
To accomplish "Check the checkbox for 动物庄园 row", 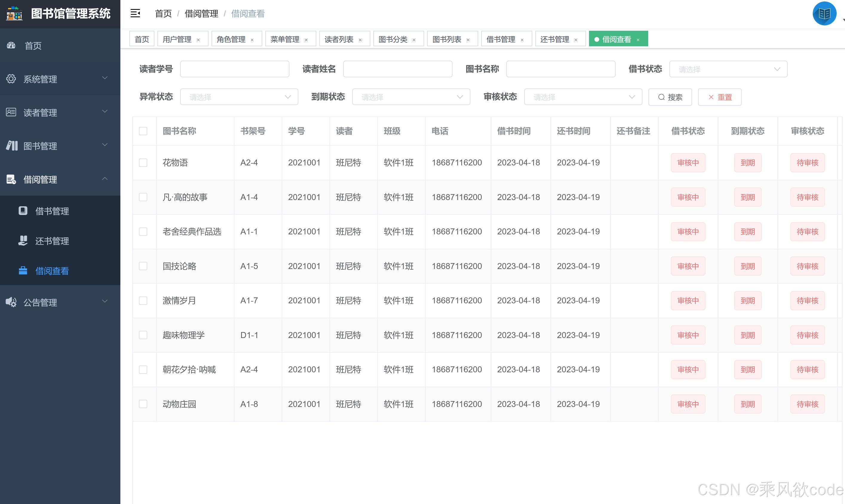I will 143,404.
